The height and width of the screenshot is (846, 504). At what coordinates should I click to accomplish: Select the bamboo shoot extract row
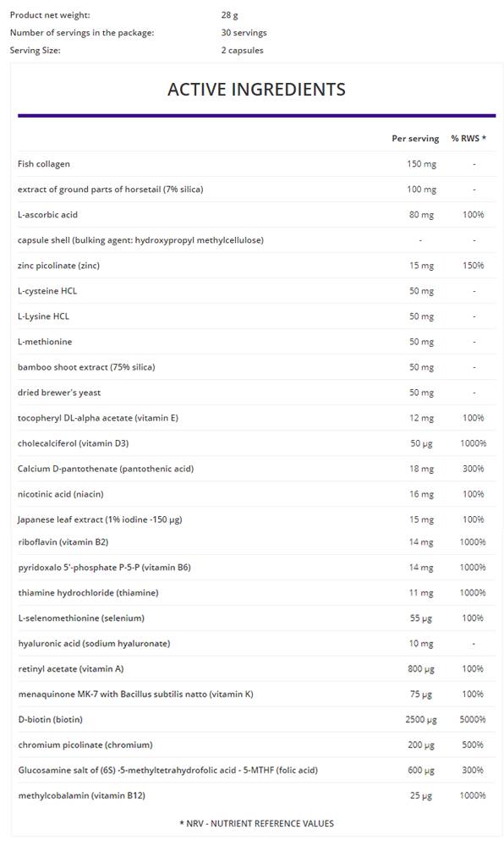pyautogui.click(x=256, y=367)
